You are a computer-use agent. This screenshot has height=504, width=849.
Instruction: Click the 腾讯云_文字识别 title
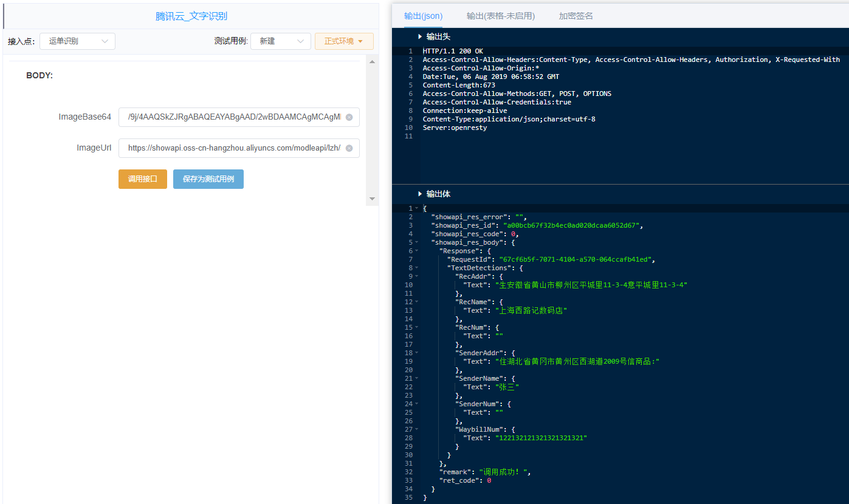pyautogui.click(x=191, y=16)
